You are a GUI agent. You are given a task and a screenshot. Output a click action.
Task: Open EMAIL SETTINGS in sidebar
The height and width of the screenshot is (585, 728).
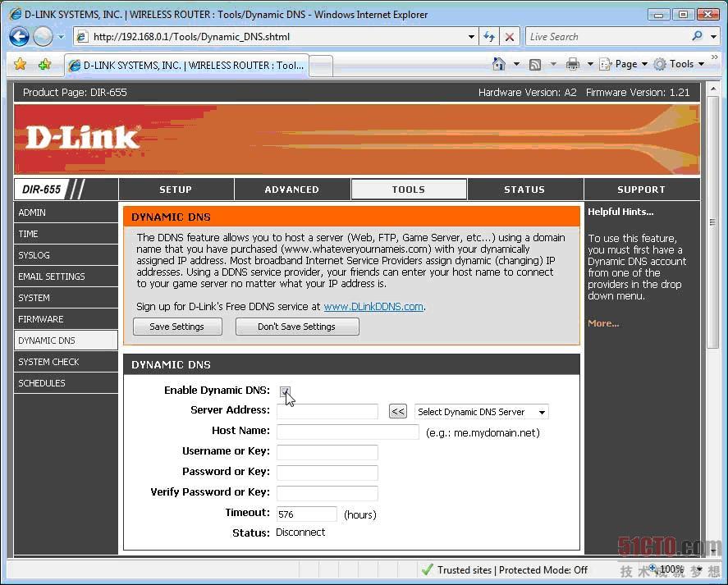pyautogui.click(x=66, y=277)
